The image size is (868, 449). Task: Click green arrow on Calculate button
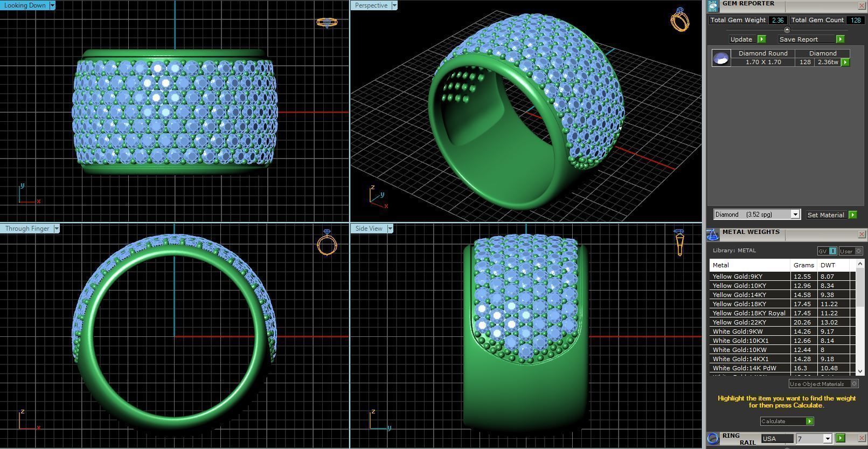pyautogui.click(x=809, y=422)
